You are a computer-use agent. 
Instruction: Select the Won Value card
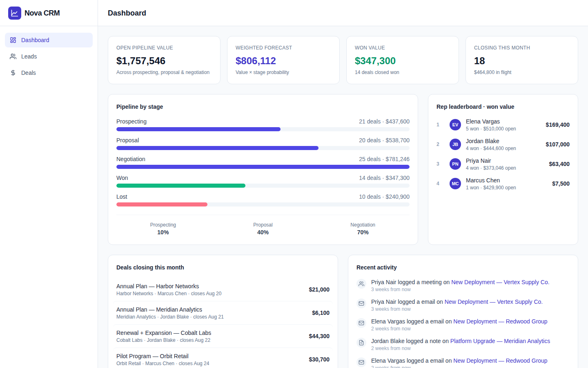pyautogui.click(x=403, y=60)
